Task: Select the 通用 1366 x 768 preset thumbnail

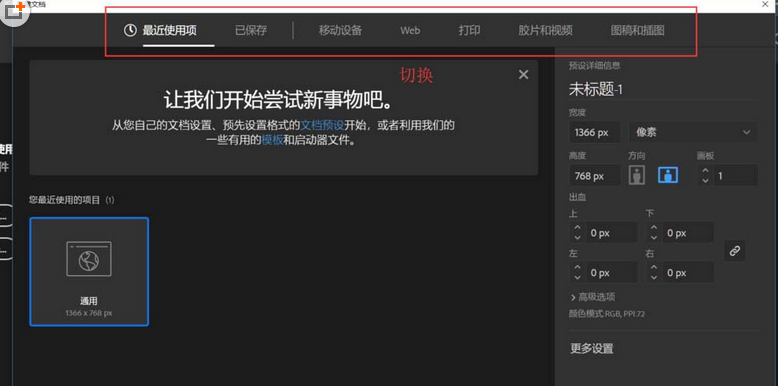Action: [89, 272]
